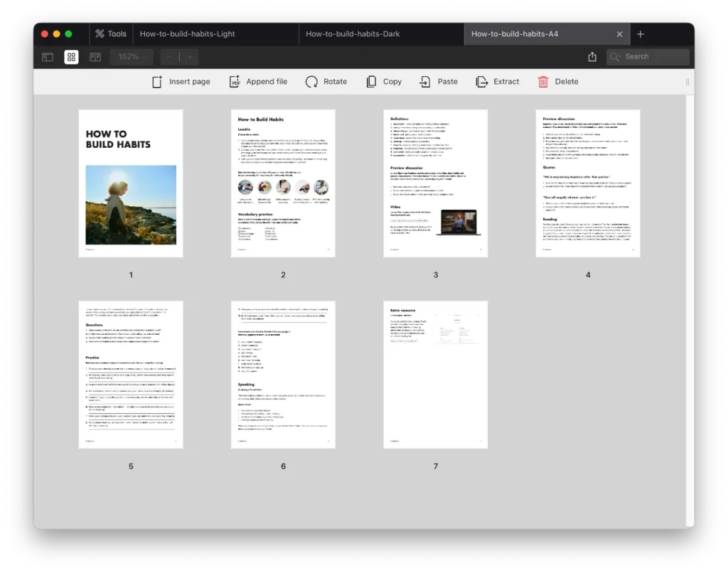
Task: Zoom out with the minus button
Action: (168, 57)
